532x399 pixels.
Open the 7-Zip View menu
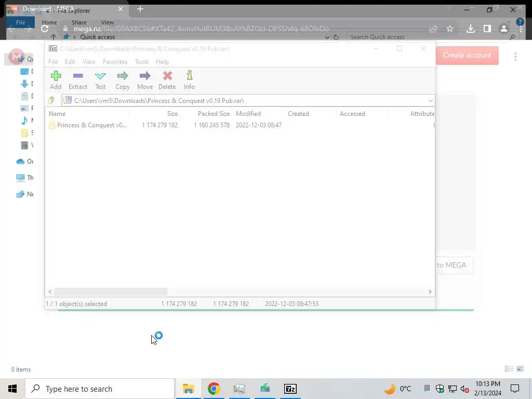click(x=89, y=62)
